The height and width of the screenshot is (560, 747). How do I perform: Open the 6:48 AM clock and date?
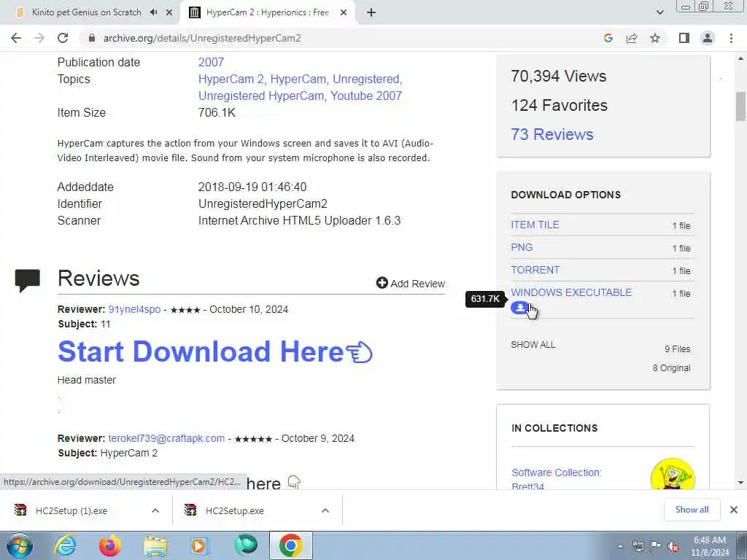(710, 546)
